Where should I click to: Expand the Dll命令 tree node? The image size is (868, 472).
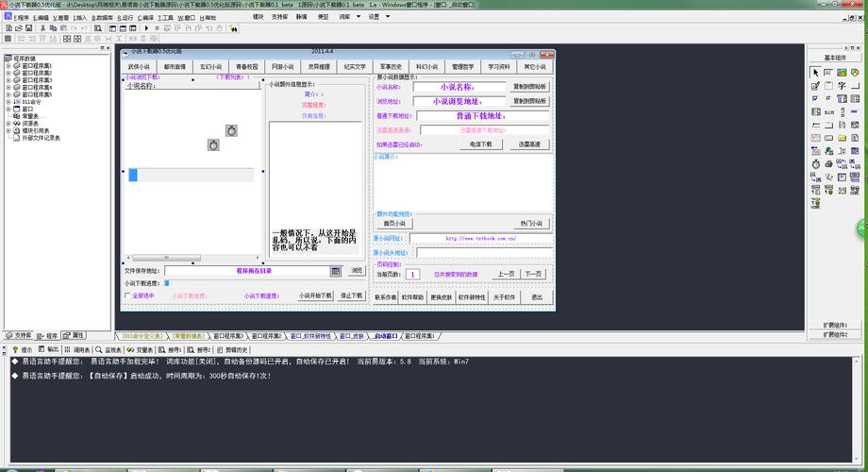tap(8, 102)
